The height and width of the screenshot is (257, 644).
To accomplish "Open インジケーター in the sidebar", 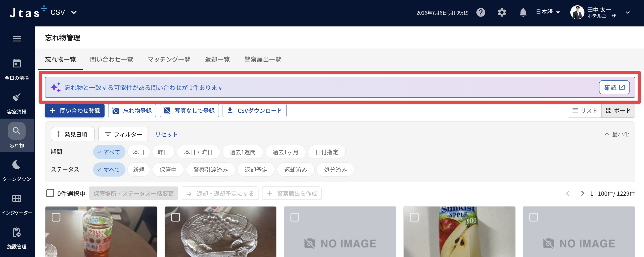I will point(17,204).
